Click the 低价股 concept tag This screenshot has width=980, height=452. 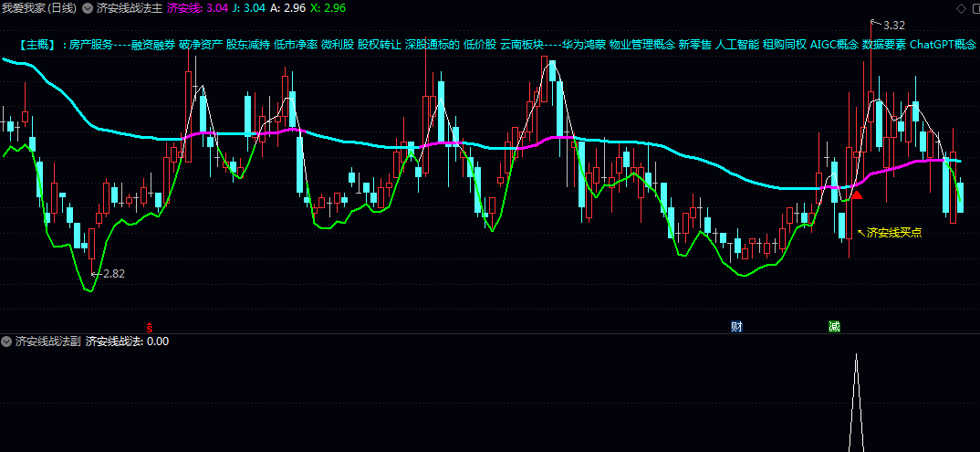(480, 45)
